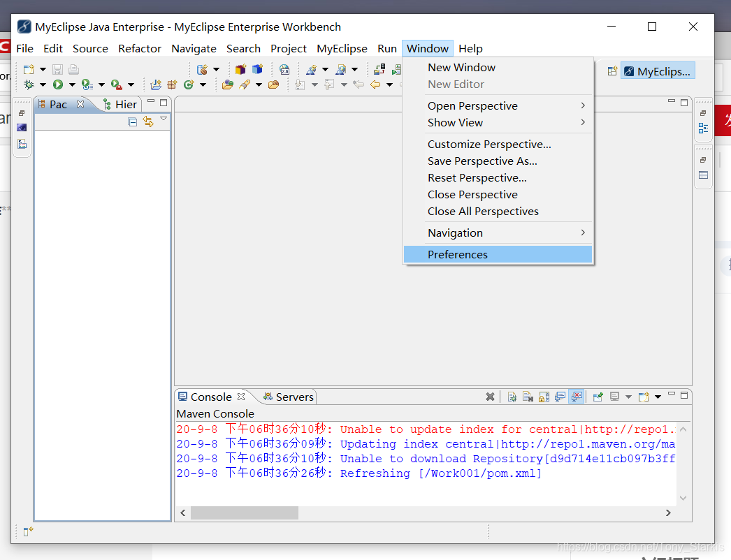Screen dimensions: 731x560
Task: Expand the Run dropdown arrow
Action: pyautogui.click(x=72, y=84)
